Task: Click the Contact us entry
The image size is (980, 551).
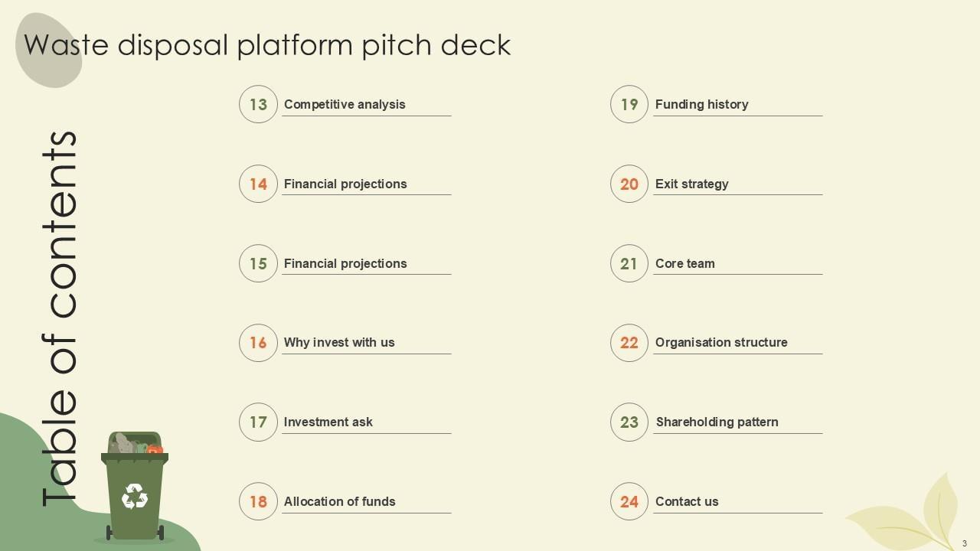Action: 687,501
